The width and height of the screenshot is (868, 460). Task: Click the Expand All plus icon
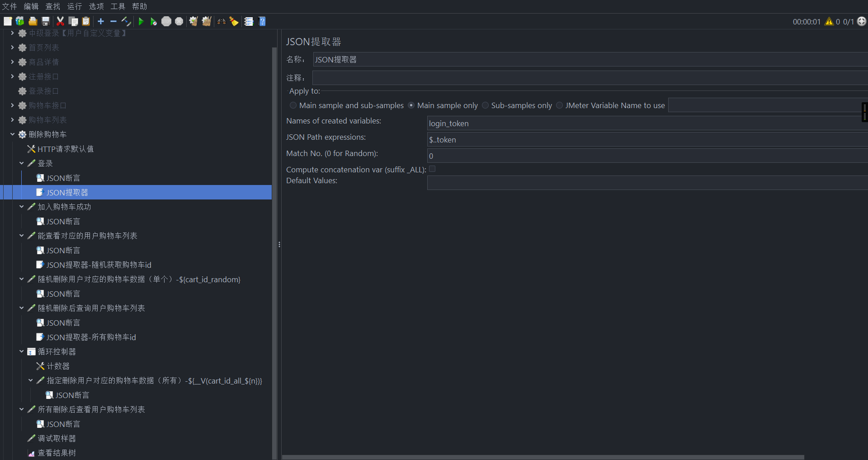click(101, 21)
